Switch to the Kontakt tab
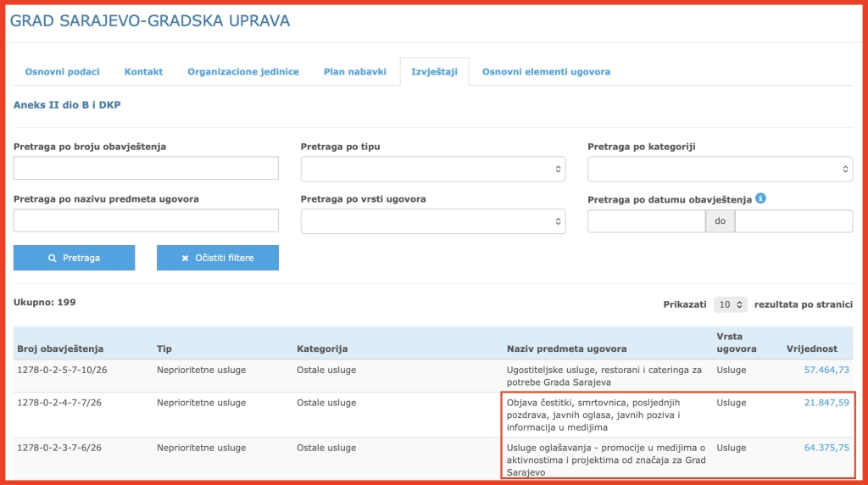Image resolution: width=868 pixels, height=485 pixels. pos(143,71)
